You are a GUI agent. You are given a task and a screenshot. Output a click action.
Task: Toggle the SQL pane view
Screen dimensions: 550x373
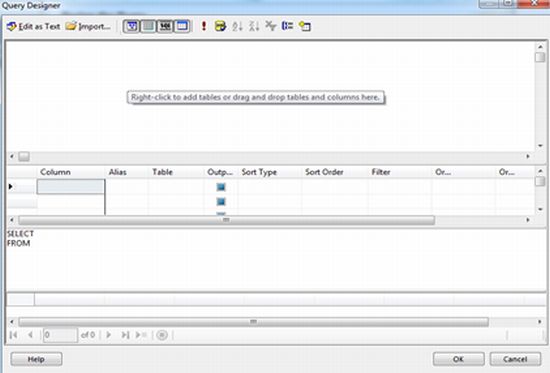coord(165,26)
